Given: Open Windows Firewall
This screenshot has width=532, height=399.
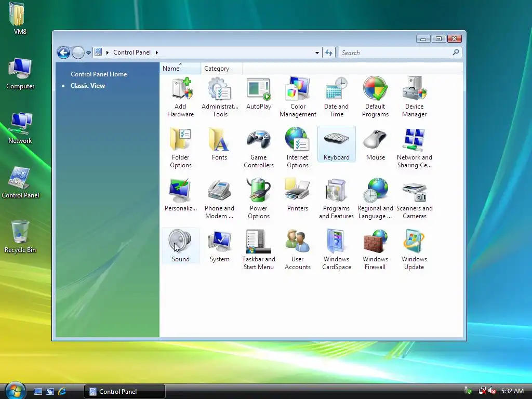Looking at the screenshot, I should coord(375,250).
